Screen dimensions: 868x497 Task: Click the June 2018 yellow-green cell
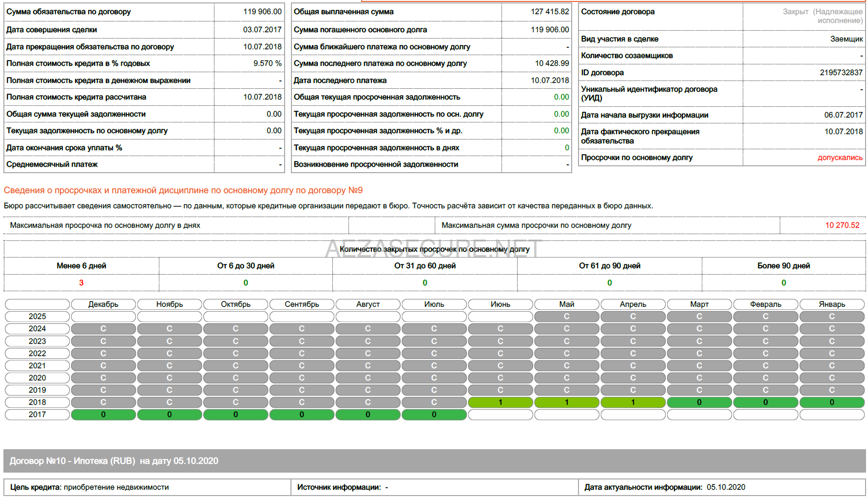pyautogui.click(x=501, y=402)
